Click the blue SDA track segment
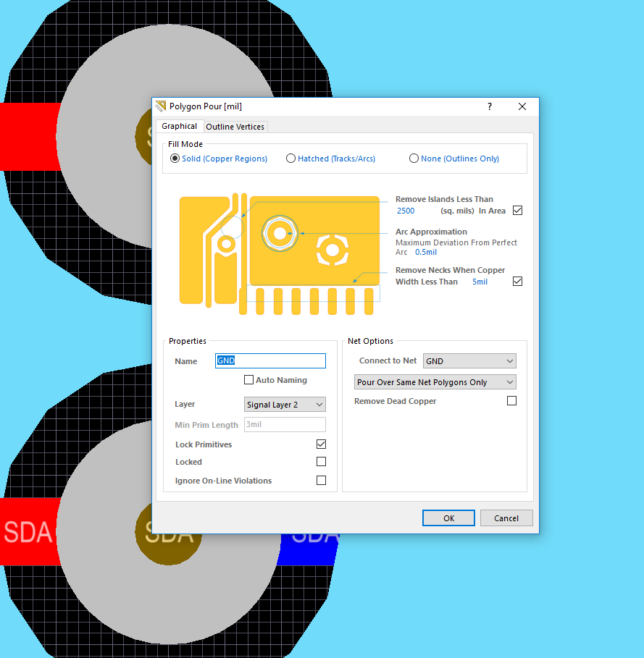 309,549
